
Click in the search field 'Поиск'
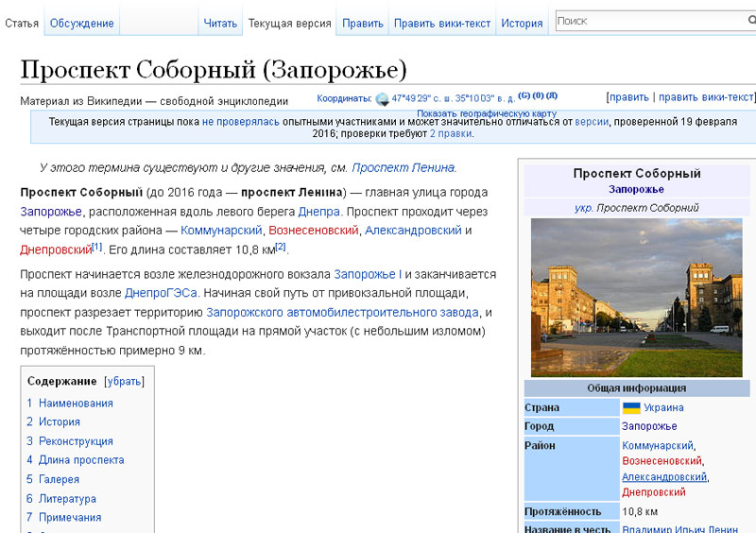[x=652, y=21]
